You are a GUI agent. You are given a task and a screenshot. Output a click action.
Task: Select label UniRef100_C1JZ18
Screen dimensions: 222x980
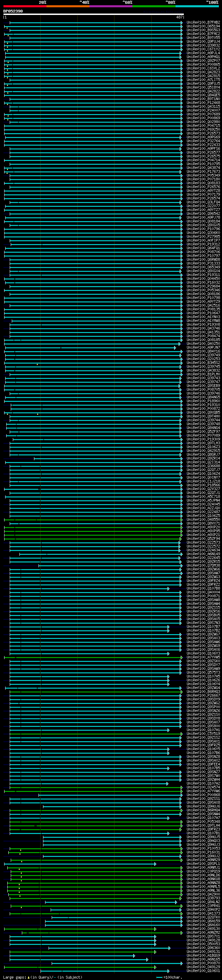pos(203,481)
